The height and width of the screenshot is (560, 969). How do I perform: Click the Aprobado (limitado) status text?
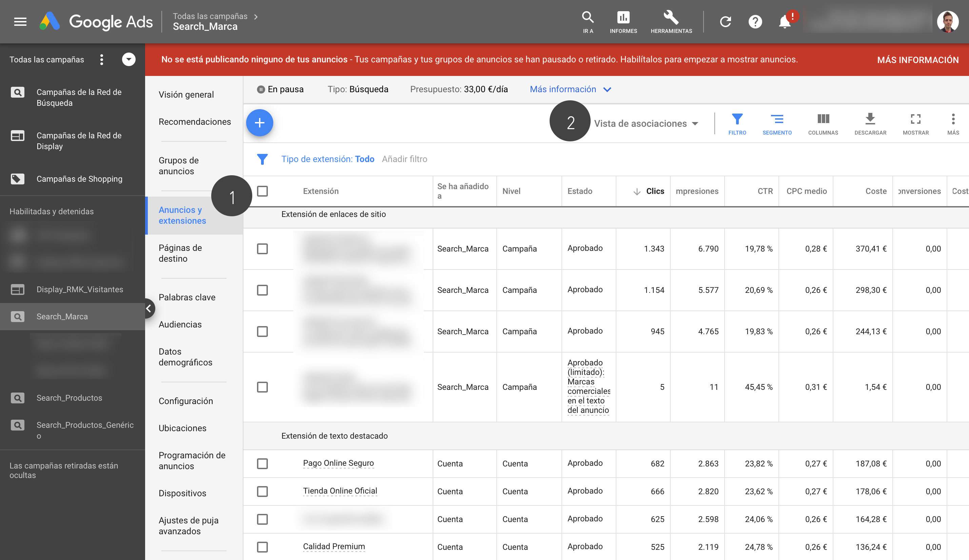click(x=588, y=387)
